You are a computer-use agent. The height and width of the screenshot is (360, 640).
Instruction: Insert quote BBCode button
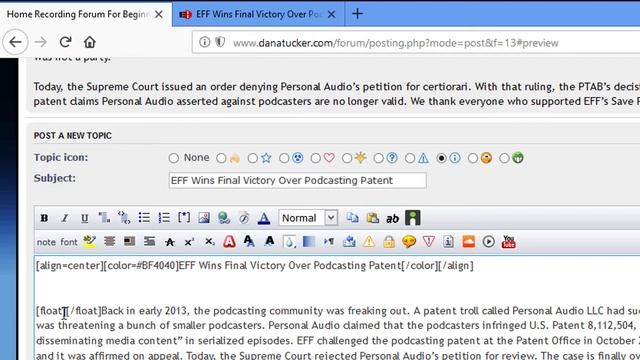[x=104, y=218]
